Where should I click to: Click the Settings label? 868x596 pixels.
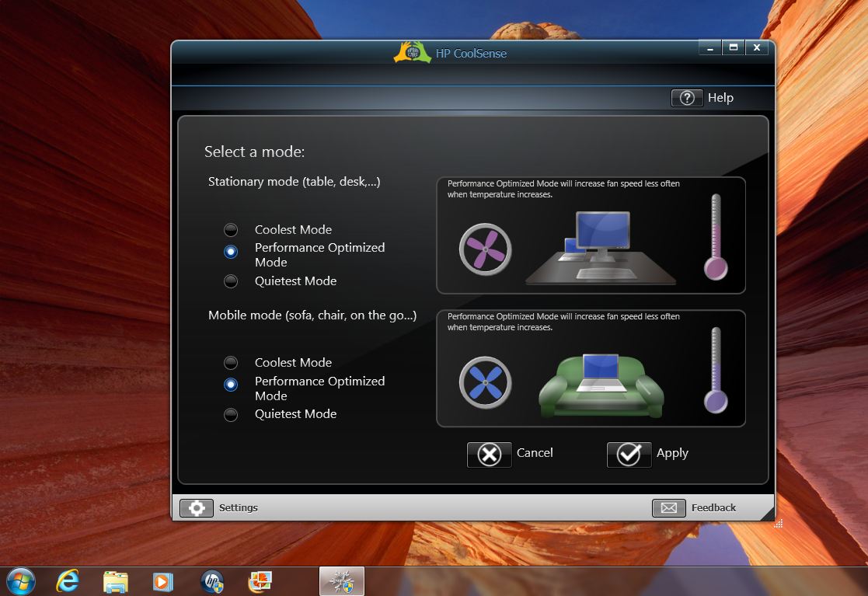[239, 508]
